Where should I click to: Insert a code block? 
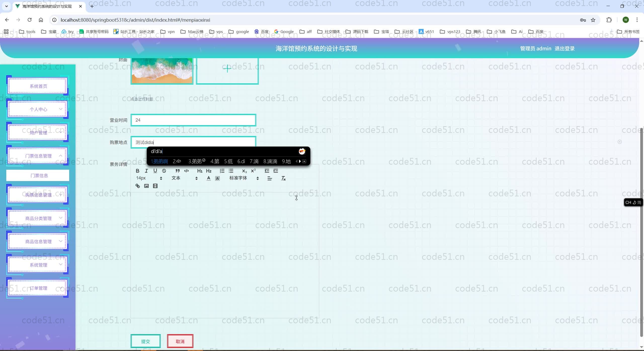pyautogui.click(x=186, y=171)
